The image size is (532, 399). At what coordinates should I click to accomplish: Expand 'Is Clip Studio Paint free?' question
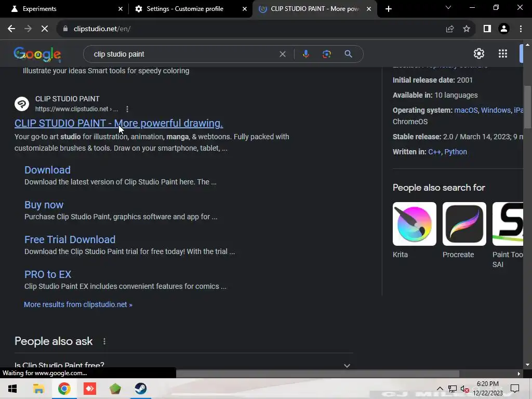[183, 365]
